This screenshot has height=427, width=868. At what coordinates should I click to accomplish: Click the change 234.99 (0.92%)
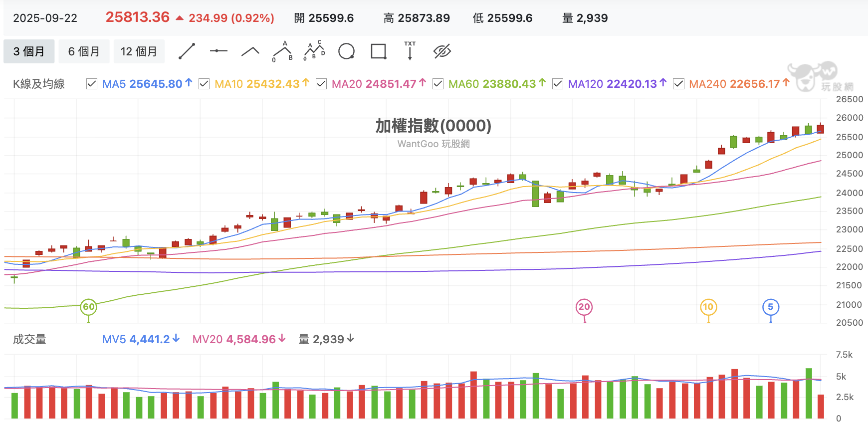click(231, 18)
